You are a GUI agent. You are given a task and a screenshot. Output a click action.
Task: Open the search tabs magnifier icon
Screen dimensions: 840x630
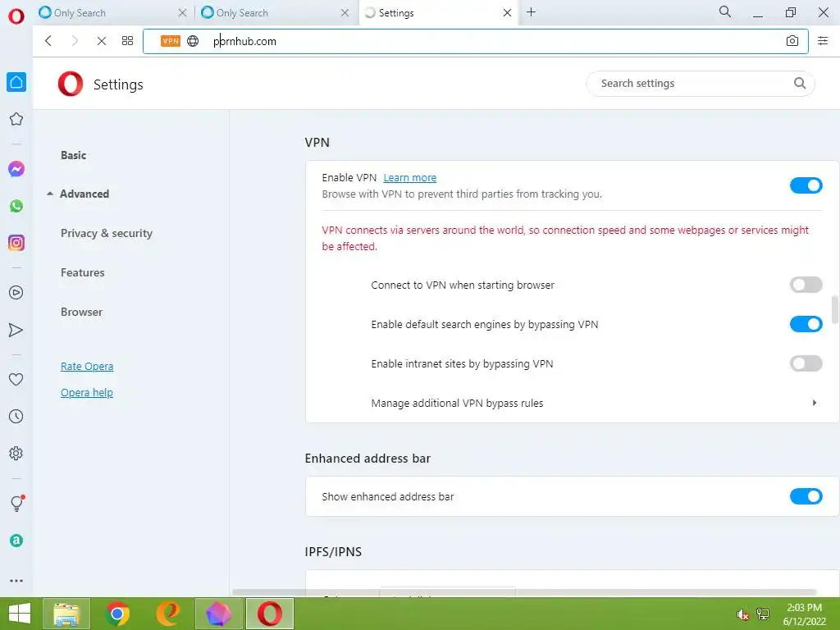click(x=725, y=11)
